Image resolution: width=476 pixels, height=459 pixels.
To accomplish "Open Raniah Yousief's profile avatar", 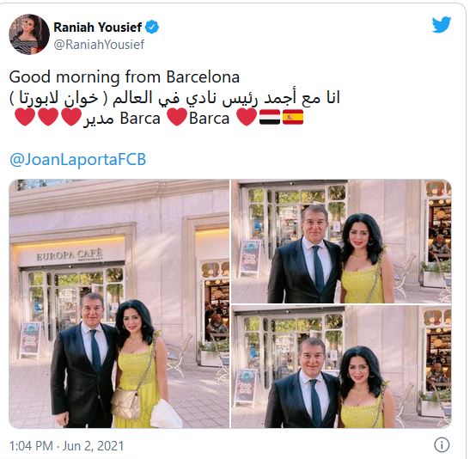I will pyautogui.click(x=29, y=34).
